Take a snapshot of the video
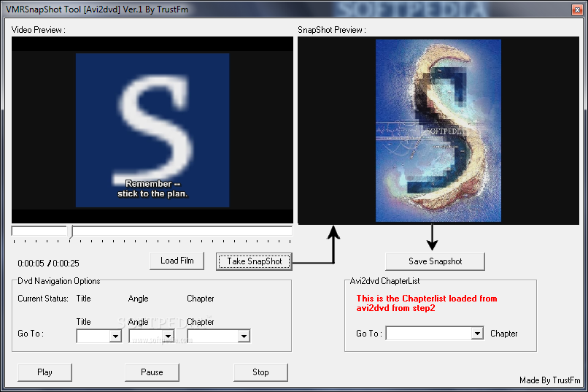 255,261
